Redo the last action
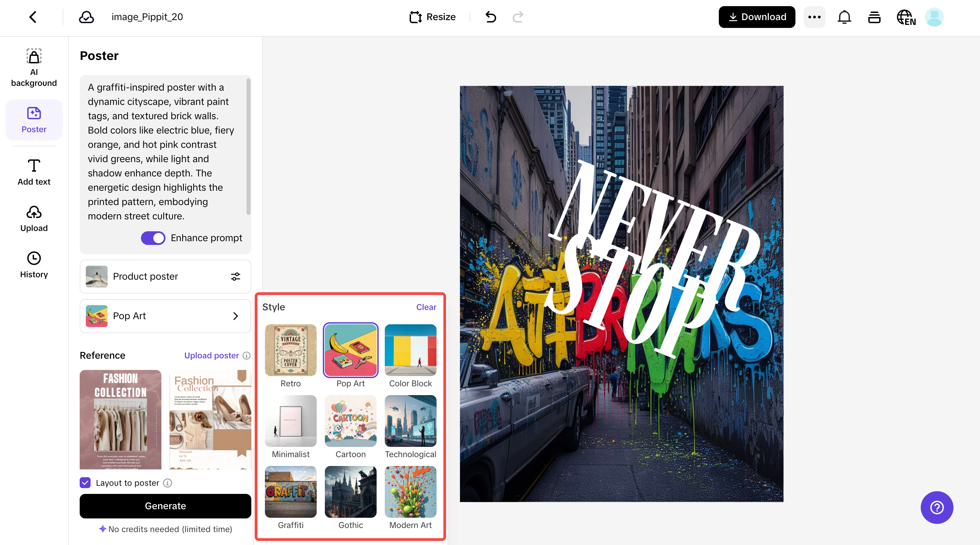The image size is (980, 545). (517, 17)
